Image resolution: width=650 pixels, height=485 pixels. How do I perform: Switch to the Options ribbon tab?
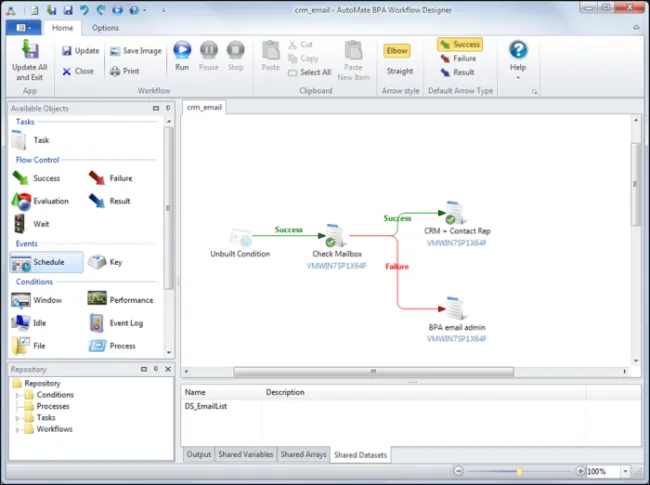coord(105,28)
